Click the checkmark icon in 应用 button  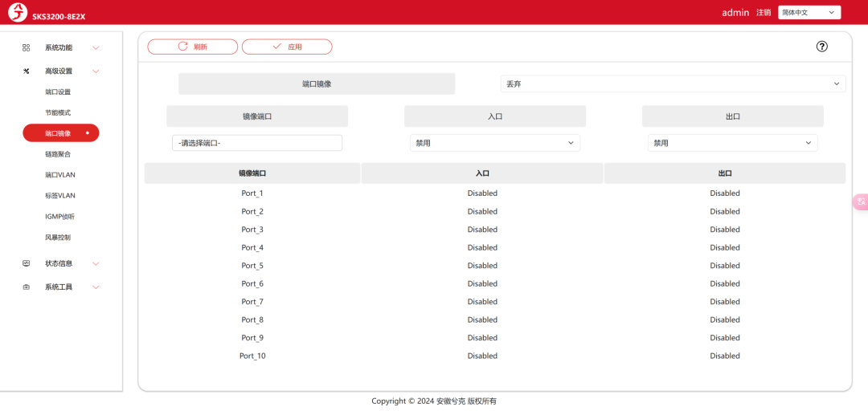point(277,47)
